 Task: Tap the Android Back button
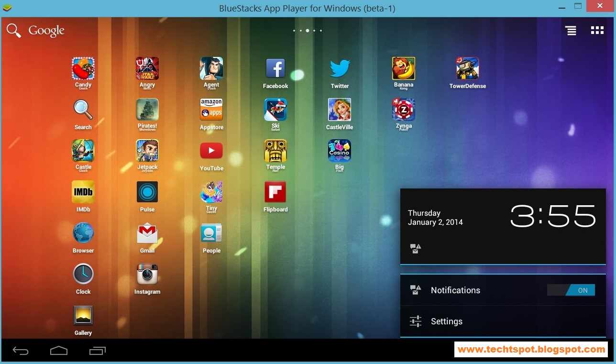click(x=21, y=351)
